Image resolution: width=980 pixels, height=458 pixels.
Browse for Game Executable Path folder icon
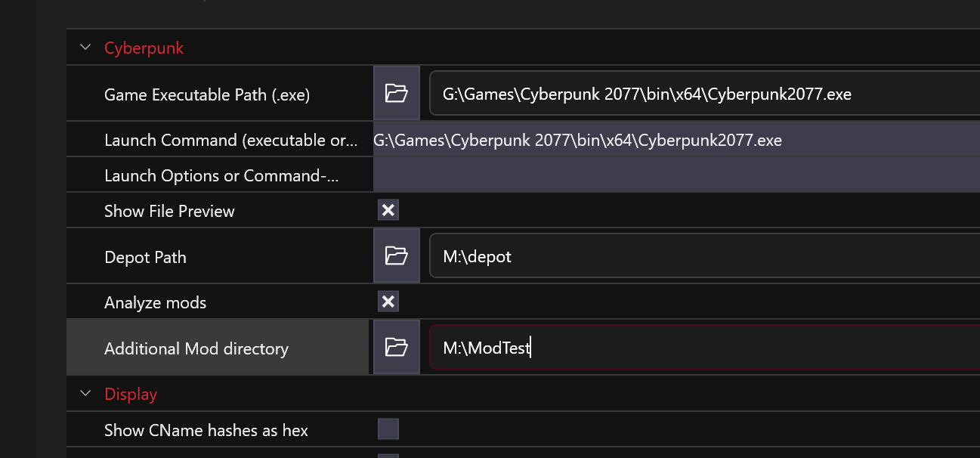pos(397,93)
